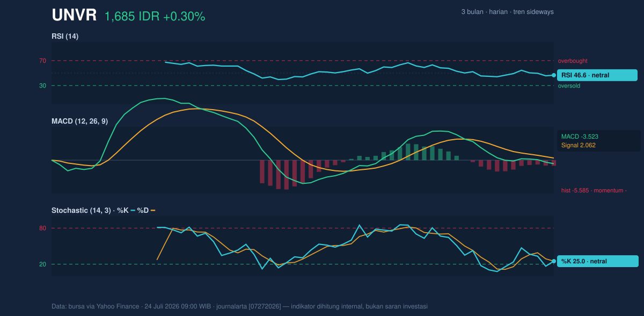The width and height of the screenshot is (644, 316).
Task: Click the RSI 70 axis label
Action: (42, 61)
